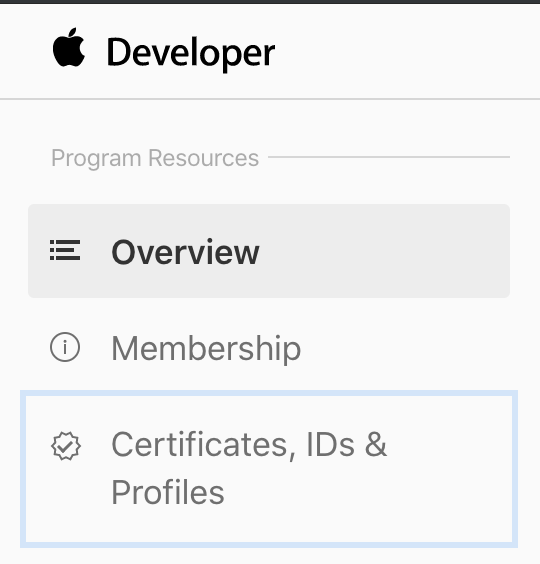Screen dimensions: 540x564
Task: Click the Certificates checkmark seal icon
Action: pos(65,446)
